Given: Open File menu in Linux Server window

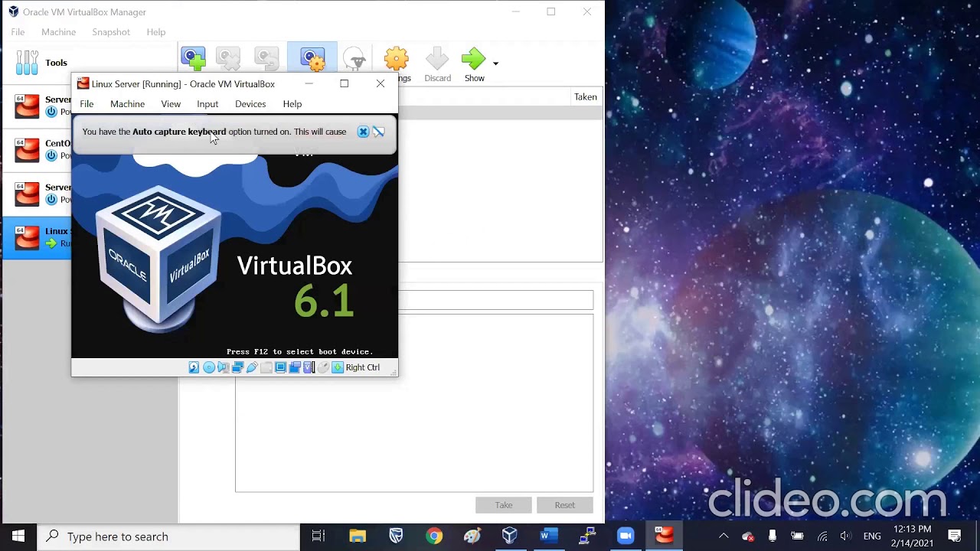Looking at the screenshot, I should pos(87,104).
